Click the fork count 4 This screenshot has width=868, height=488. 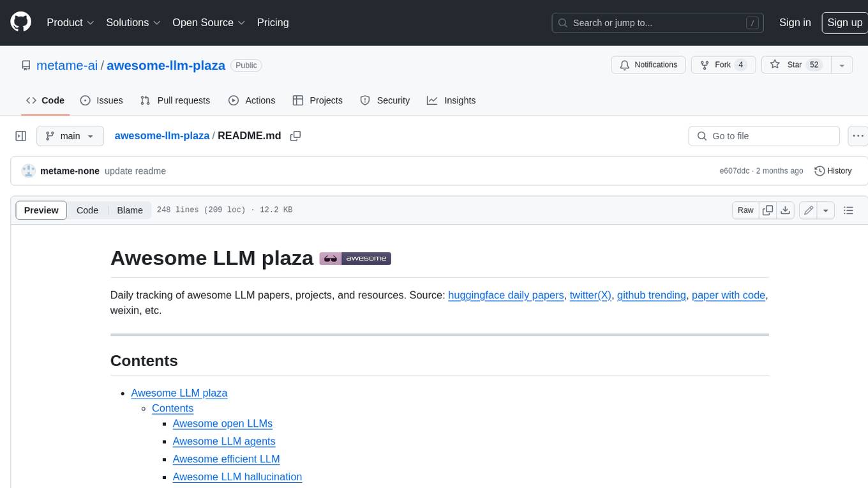click(x=740, y=65)
